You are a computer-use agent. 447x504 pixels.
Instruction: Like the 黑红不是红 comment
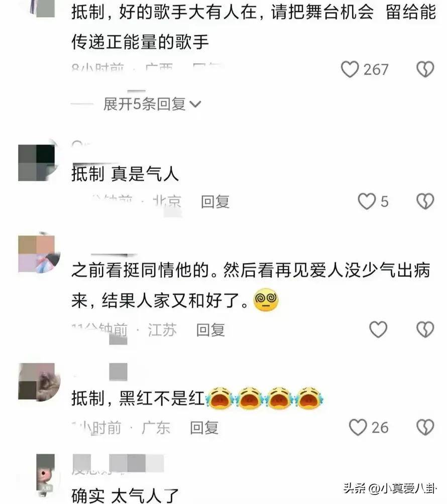click(x=358, y=428)
